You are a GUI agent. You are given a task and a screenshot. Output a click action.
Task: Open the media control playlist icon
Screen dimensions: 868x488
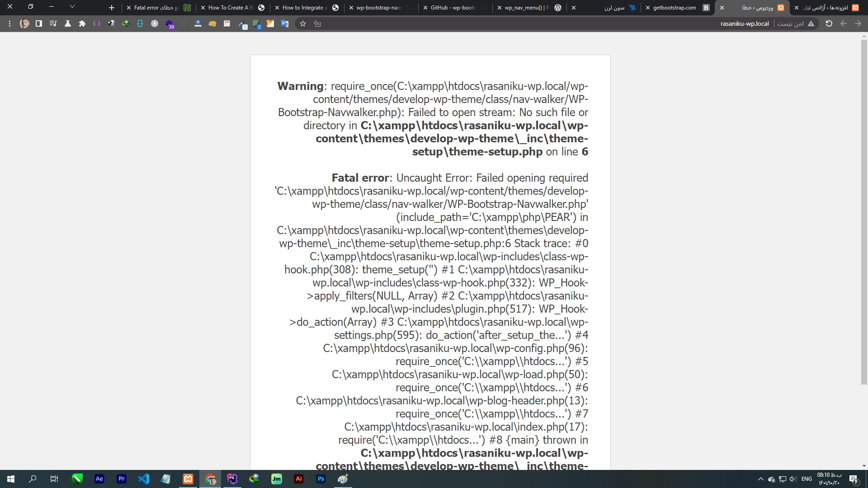tap(53, 23)
